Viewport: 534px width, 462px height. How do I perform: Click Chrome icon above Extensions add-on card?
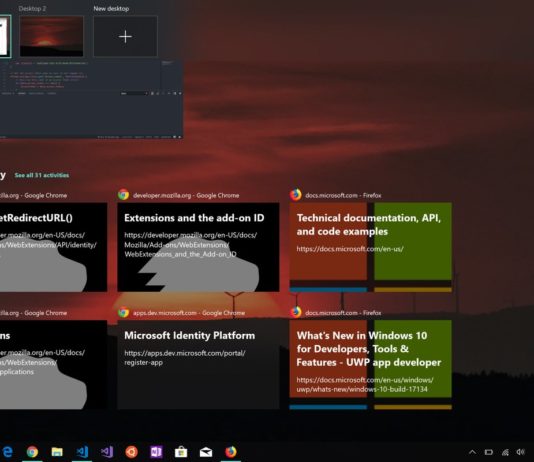(x=123, y=195)
